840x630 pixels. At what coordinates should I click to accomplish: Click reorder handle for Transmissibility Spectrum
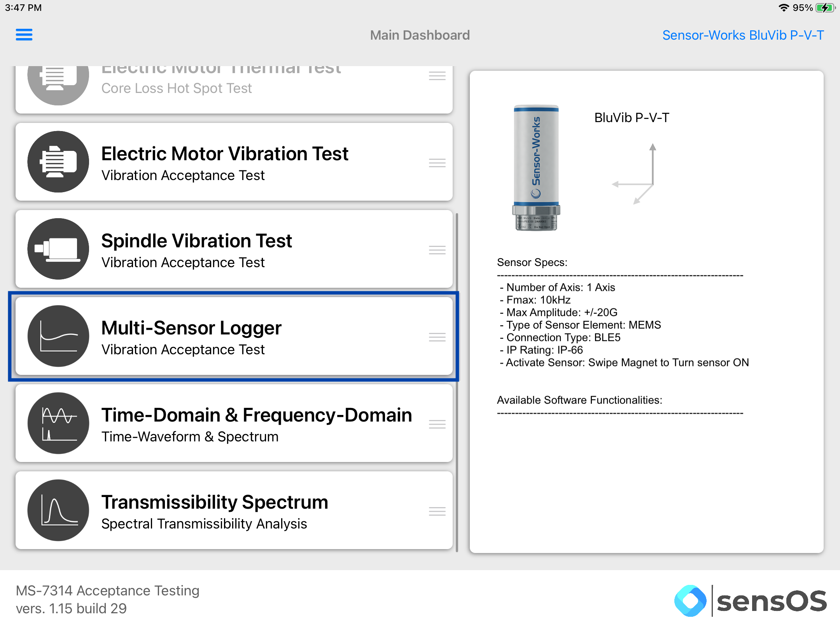[x=437, y=511]
